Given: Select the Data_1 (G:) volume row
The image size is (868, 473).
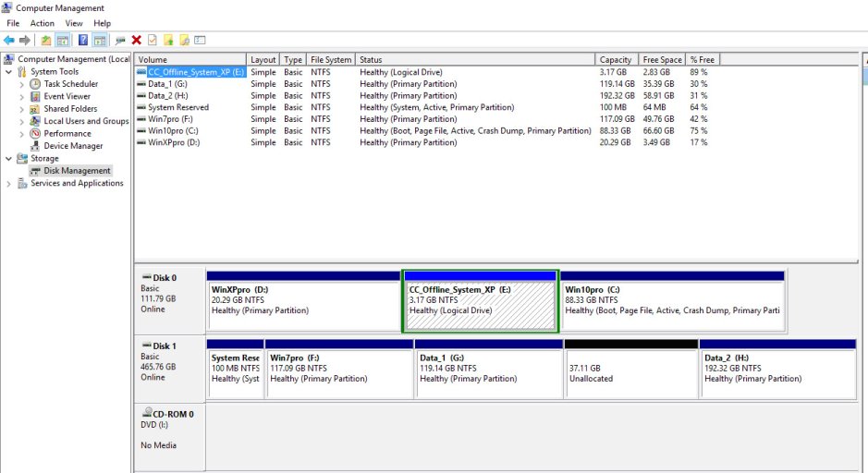Looking at the screenshot, I should pyautogui.click(x=426, y=83).
